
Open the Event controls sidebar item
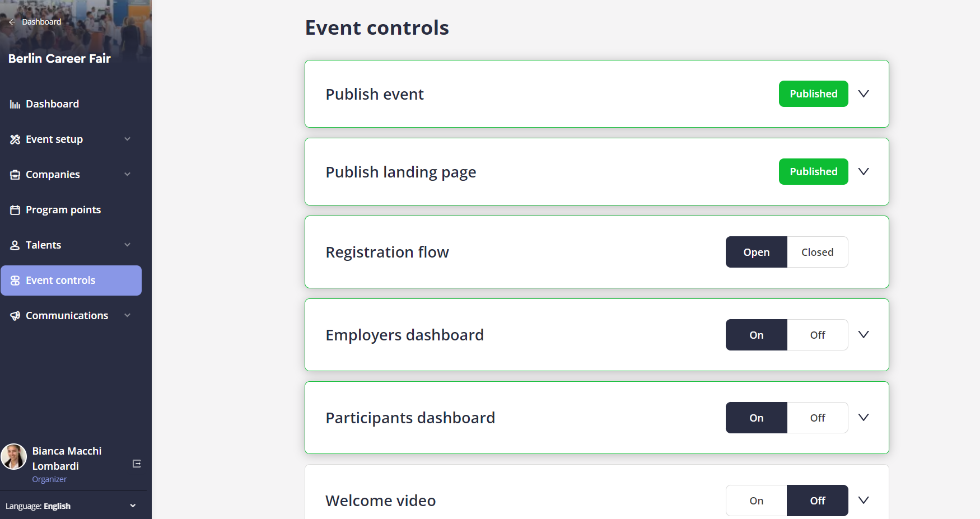pos(71,280)
